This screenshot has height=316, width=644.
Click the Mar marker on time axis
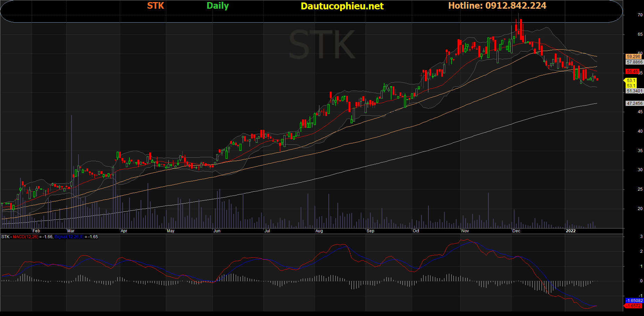[x=71, y=231]
